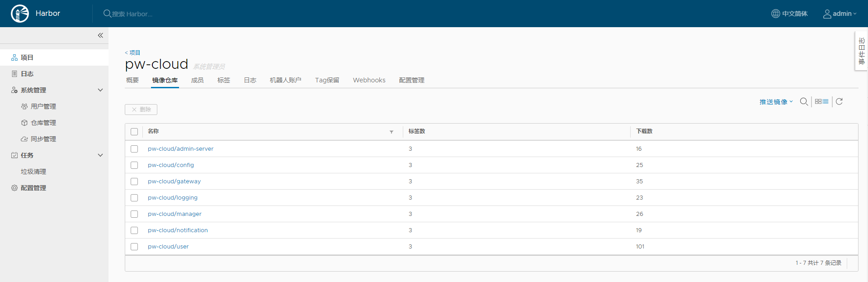Screen dimensions: 868x282
Task: Expand the 推送镜像 dropdown
Action: 776,102
